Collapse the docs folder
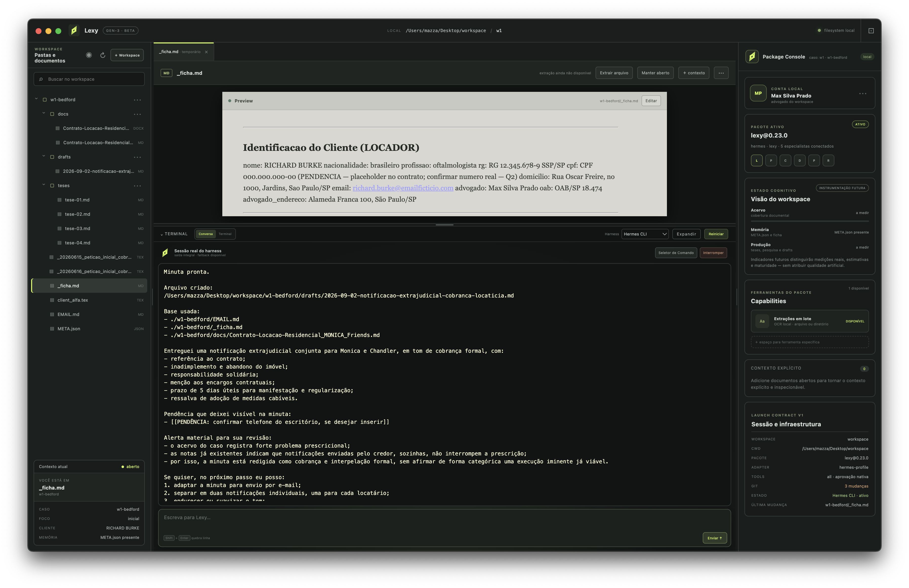909x588 pixels. coord(43,113)
